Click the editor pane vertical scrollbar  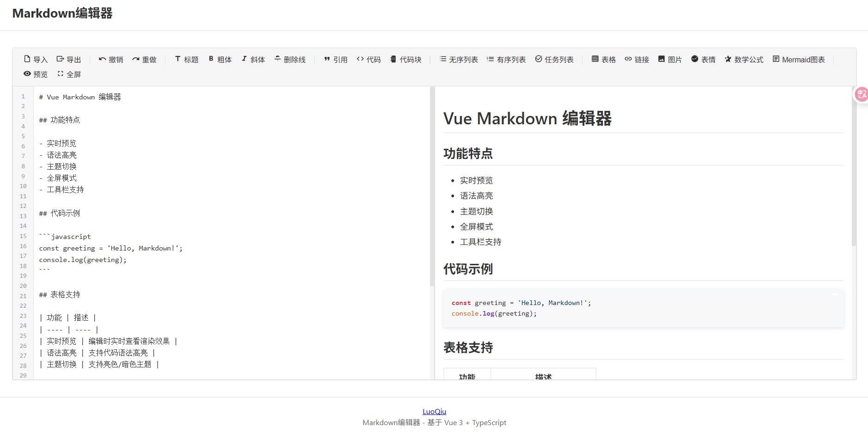(432, 187)
